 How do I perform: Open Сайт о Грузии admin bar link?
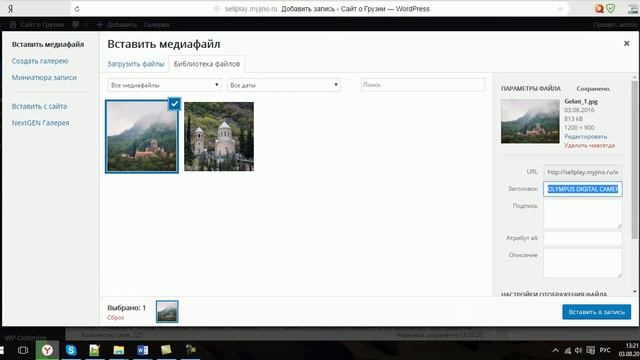tap(37, 25)
